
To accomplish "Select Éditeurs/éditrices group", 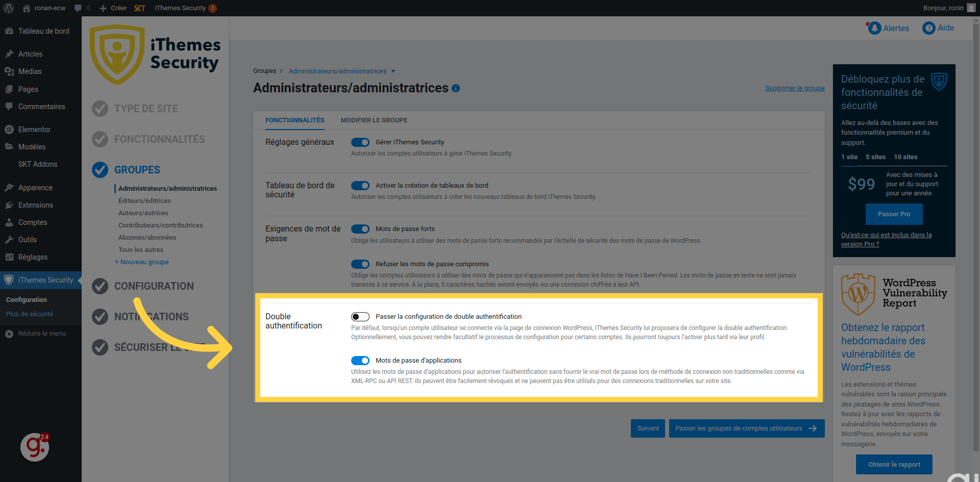I will (x=144, y=201).
